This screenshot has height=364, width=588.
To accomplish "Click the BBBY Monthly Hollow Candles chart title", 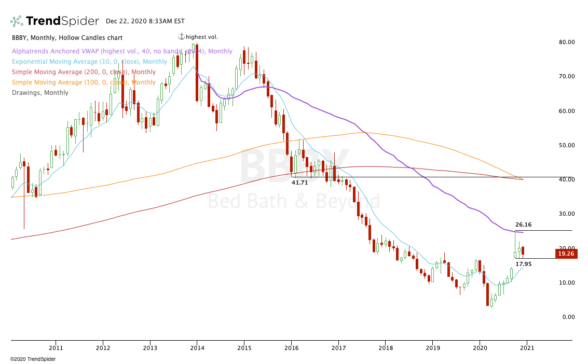I will [x=67, y=38].
